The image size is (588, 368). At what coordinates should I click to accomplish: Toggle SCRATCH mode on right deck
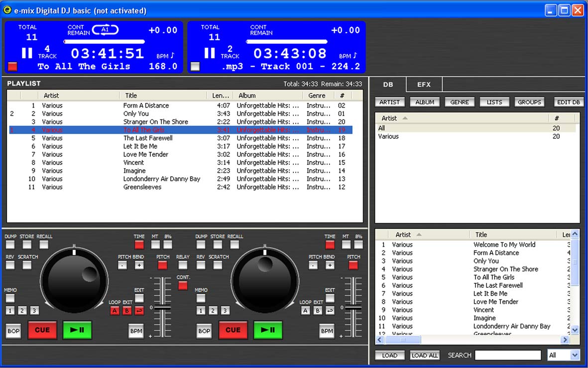(x=218, y=265)
